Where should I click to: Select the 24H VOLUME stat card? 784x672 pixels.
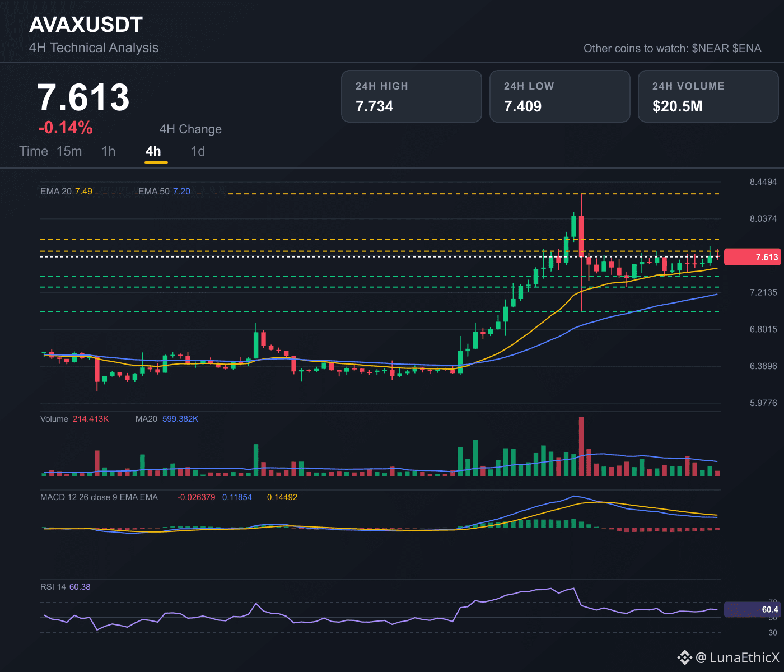pyautogui.click(x=708, y=96)
